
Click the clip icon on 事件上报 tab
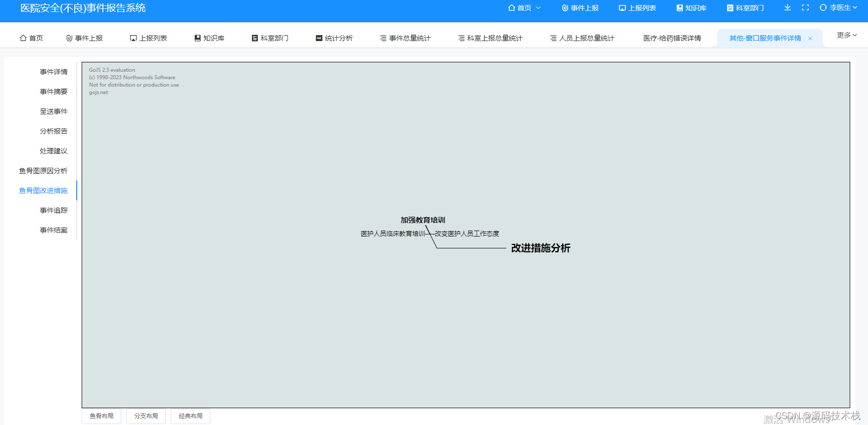69,38
